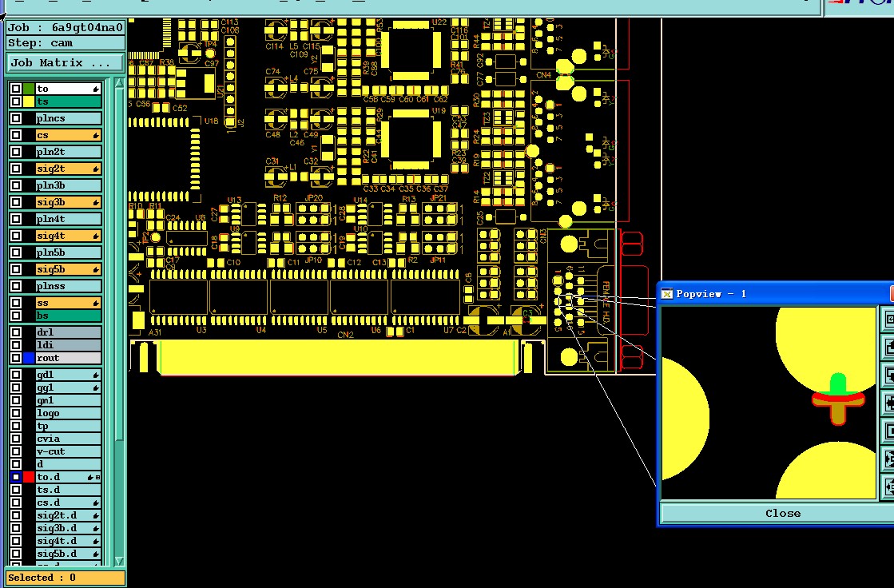Click red color swatch of to.d layer

click(x=29, y=478)
